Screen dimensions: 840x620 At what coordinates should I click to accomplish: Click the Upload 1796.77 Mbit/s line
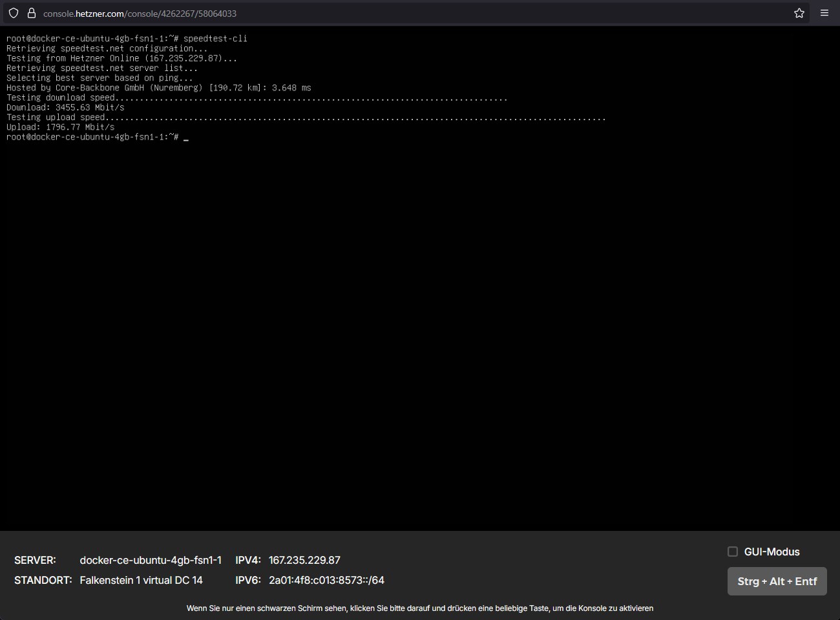[60, 127]
